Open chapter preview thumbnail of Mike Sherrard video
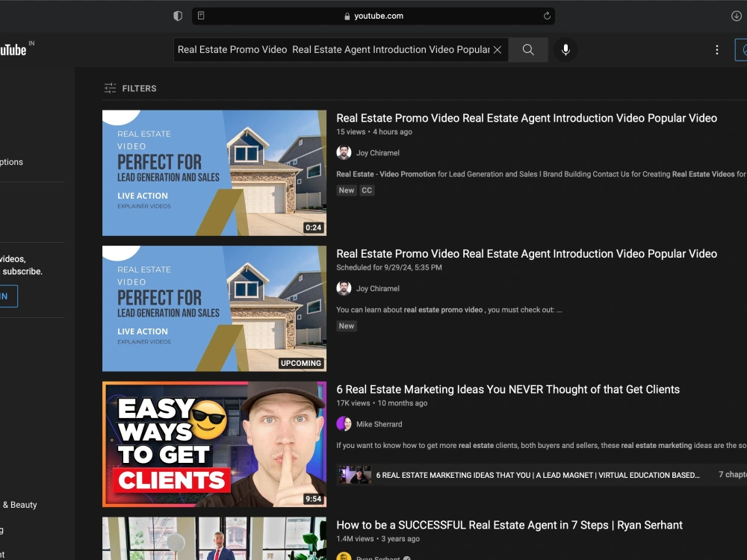747x560 pixels. click(354, 475)
